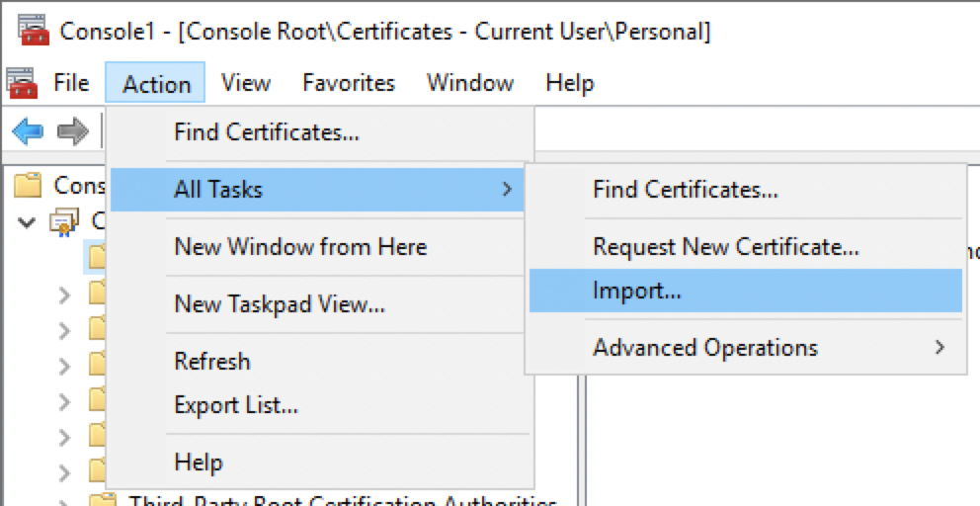
Task: Open the Favorites menu in menu bar
Action: tap(348, 83)
